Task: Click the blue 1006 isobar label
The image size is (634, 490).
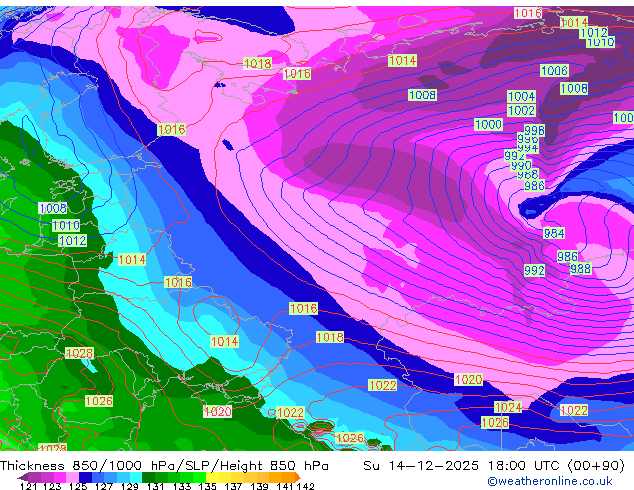Action: tap(555, 71)
